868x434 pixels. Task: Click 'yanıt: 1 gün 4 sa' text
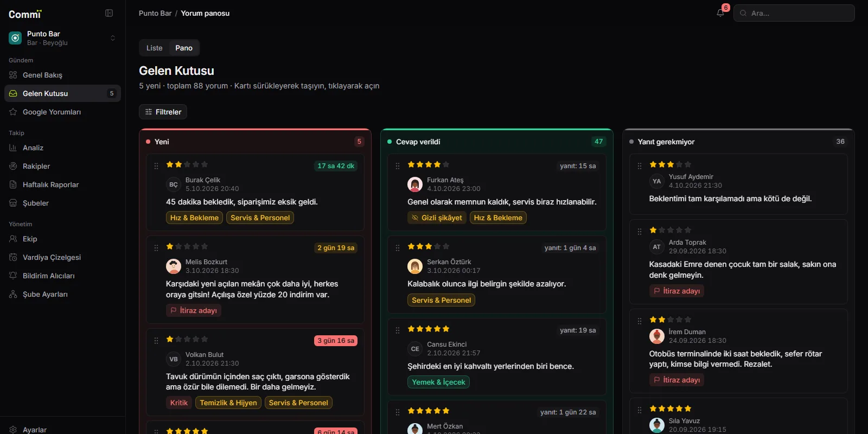[x=570, y=248]
